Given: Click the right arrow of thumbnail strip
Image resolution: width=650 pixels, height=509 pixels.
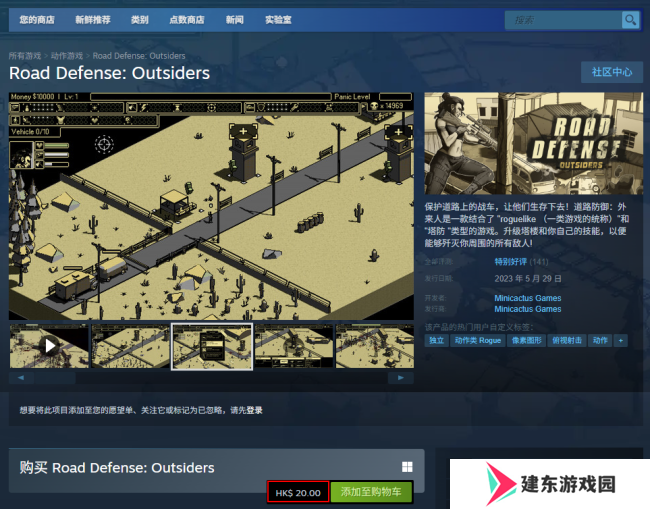Looking at the screenshot, I should (x=400, y=378).
